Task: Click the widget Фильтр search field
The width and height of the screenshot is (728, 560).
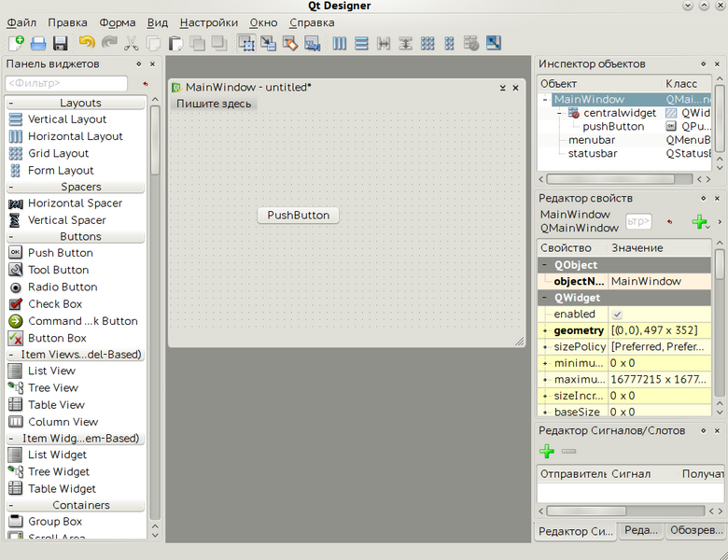Action: [x=66, y=84]
